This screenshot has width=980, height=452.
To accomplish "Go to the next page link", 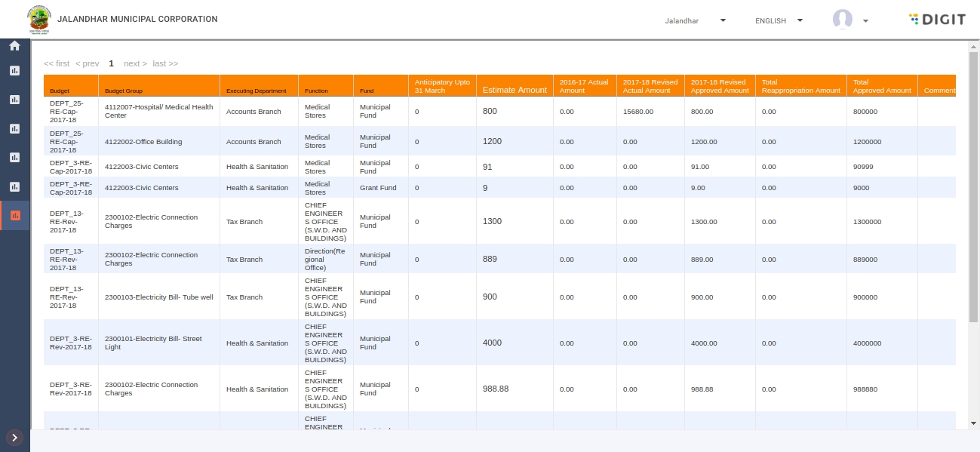I will (x=135, y=63).
